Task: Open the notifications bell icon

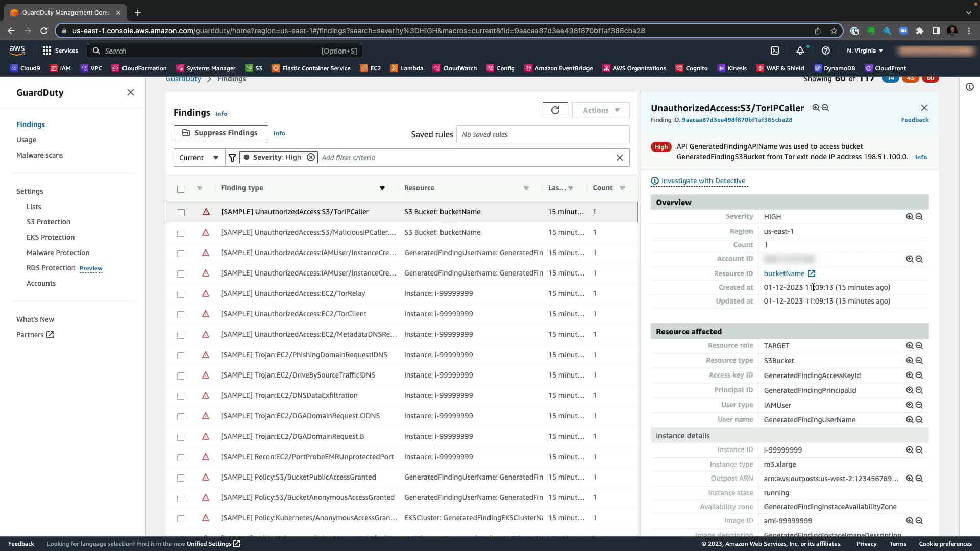Action: pyautogui.click(x=800, y=51)
